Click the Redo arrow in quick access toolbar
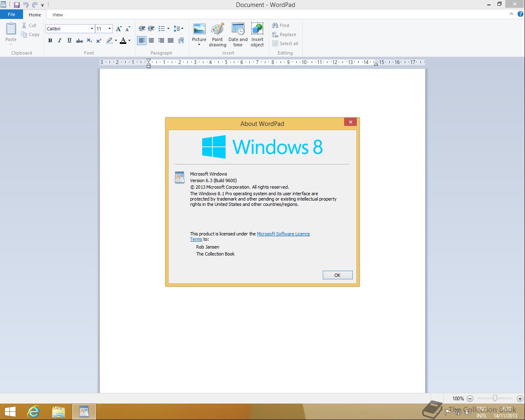This screenshot has height=420, width=525. pyautogui.click(x=34, y=5)
